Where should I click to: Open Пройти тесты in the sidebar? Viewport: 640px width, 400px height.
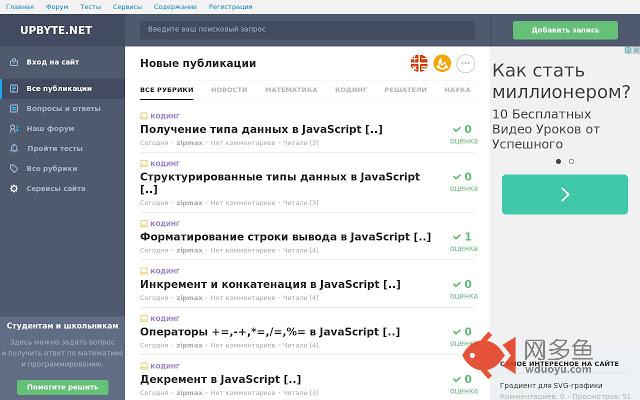pyautogui.click(x=55, y=148)
